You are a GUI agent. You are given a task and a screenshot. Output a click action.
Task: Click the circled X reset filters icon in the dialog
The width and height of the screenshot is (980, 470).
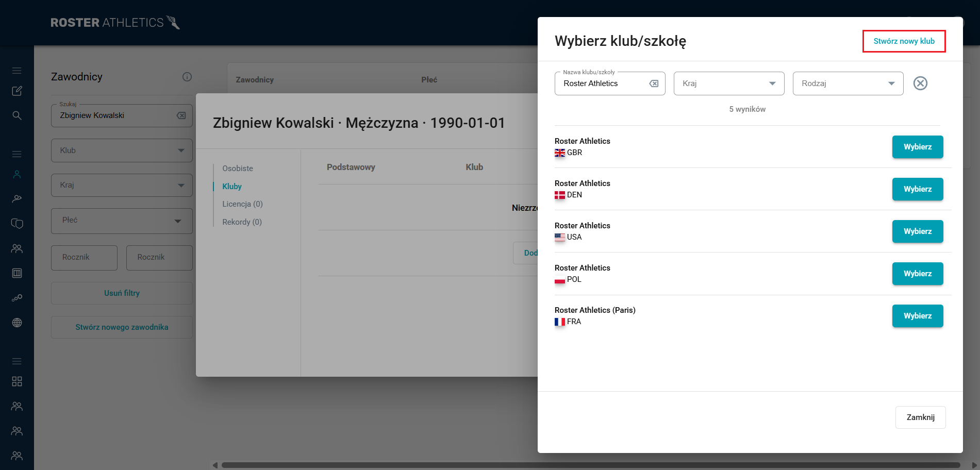click(x=920, y=83)
